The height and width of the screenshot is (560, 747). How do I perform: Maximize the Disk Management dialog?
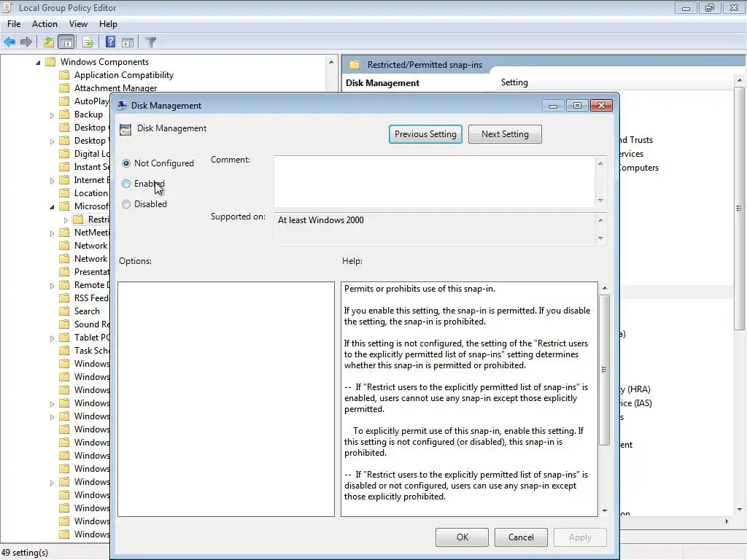point(577,106)
